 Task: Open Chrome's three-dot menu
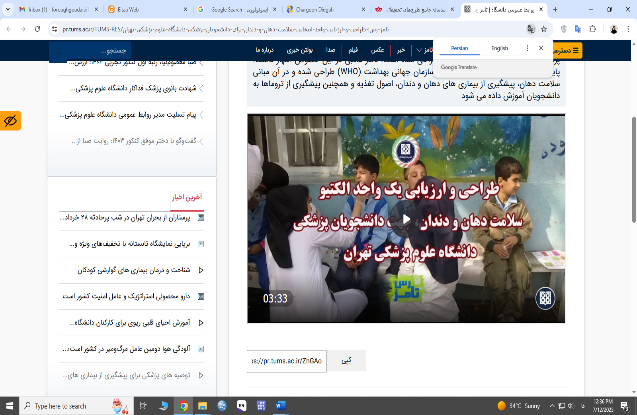pos(628,29)
